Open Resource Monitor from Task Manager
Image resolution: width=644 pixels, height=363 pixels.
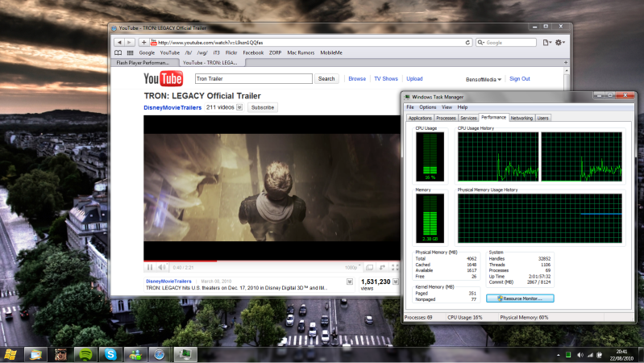(x=520, y=298)
